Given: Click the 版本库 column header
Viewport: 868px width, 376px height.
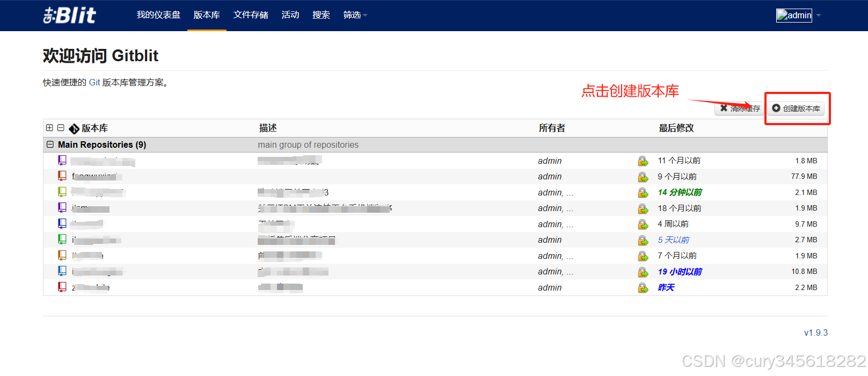Looking at the screenshot, I should coord(94,128).
